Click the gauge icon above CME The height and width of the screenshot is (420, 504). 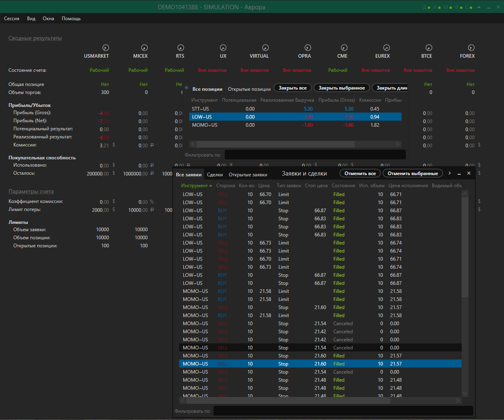[344, 48]
